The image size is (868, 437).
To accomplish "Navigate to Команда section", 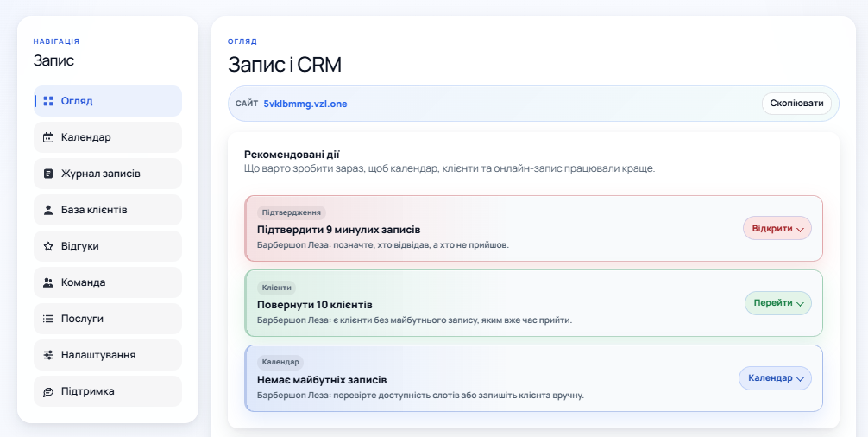I will pyautogui.click(x=108, y=282).
